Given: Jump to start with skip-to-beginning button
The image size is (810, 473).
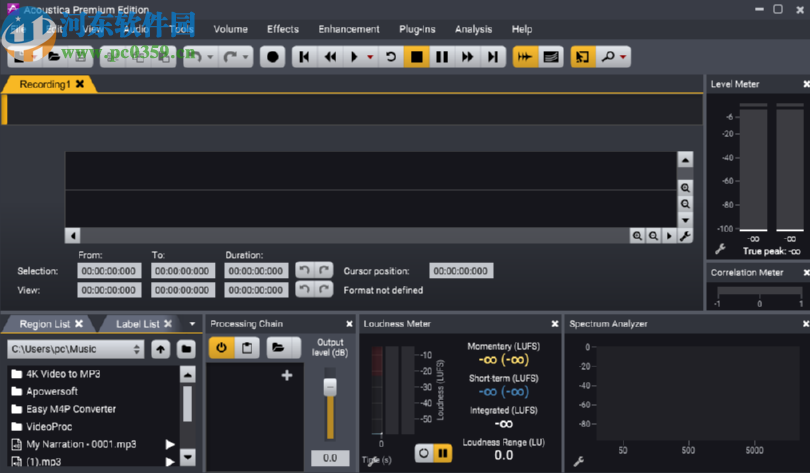Looking at the screenshot, I should 304,57.
